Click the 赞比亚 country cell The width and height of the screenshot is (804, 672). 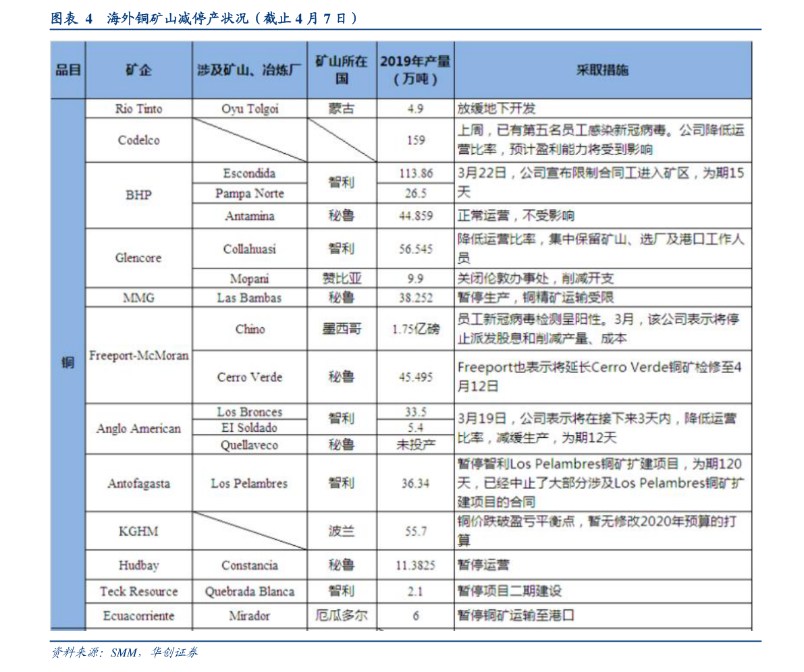tap(342, 279)
